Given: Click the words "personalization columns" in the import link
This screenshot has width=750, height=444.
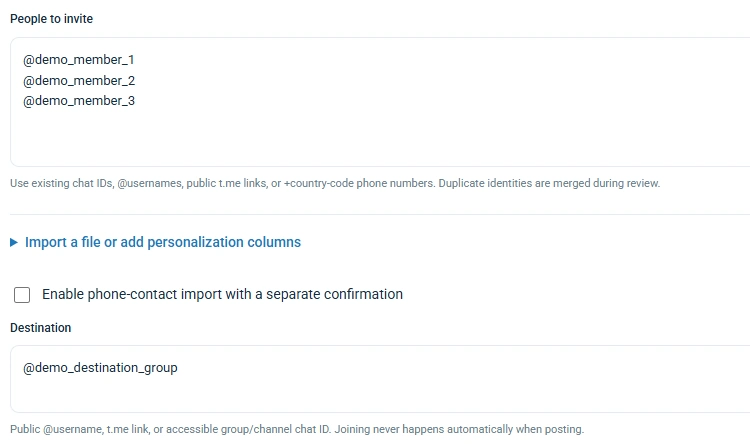Looking at the screenshot, I should (x=224, y=242).
